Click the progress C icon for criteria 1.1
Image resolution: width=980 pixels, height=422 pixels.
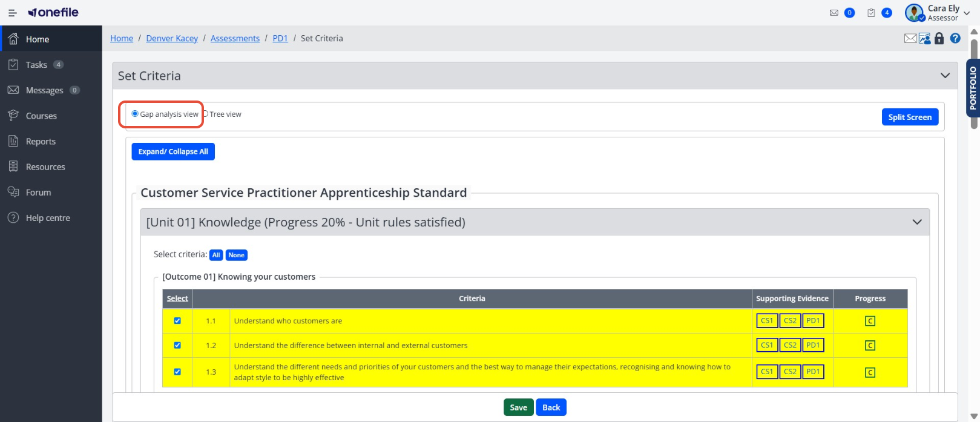tap(870, 321)
